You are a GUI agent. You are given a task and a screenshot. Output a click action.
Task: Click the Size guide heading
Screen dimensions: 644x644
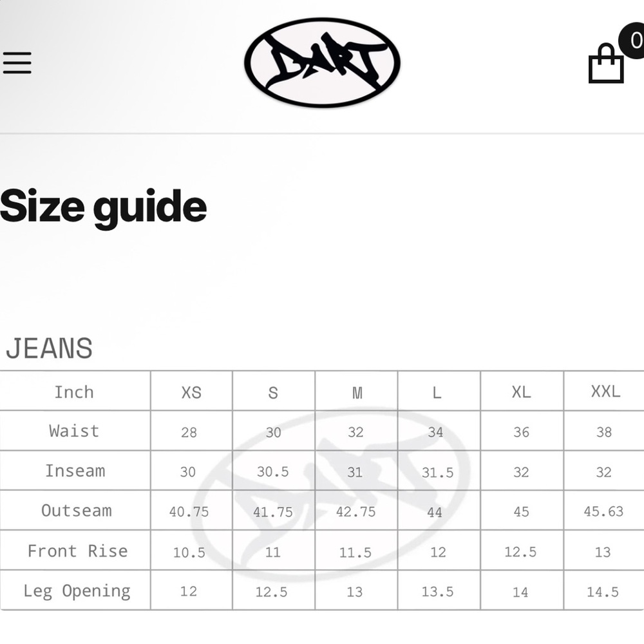pyautogui.click(x=103, y=207)
